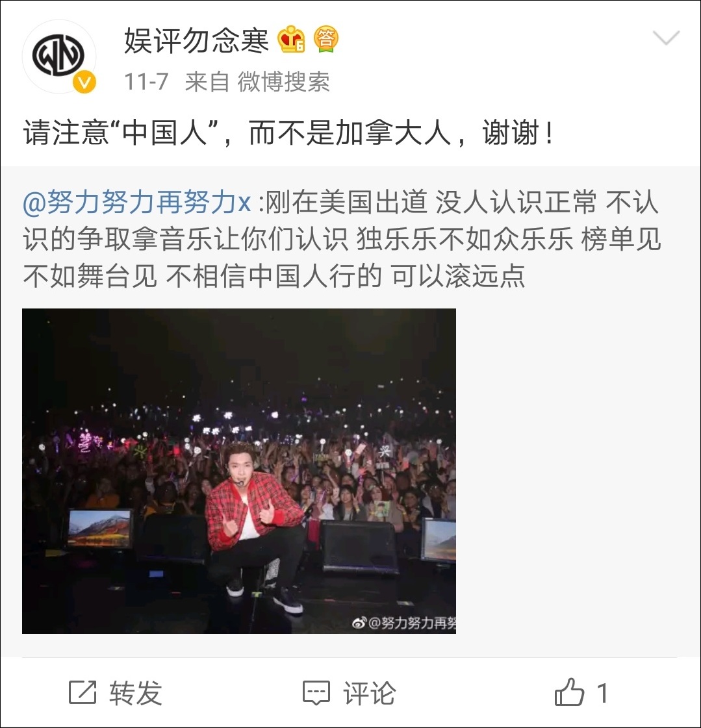Open the 娱评勿念寒 username
Image resolution: width=701 pixels, height=728 pixels.
point(196,40)
